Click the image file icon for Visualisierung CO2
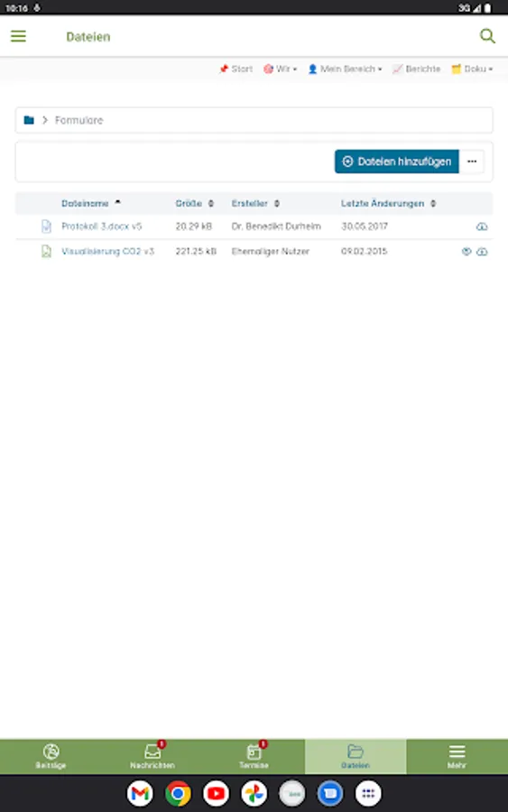The width and height of the screenshot is (508, 812). (46, 251)
